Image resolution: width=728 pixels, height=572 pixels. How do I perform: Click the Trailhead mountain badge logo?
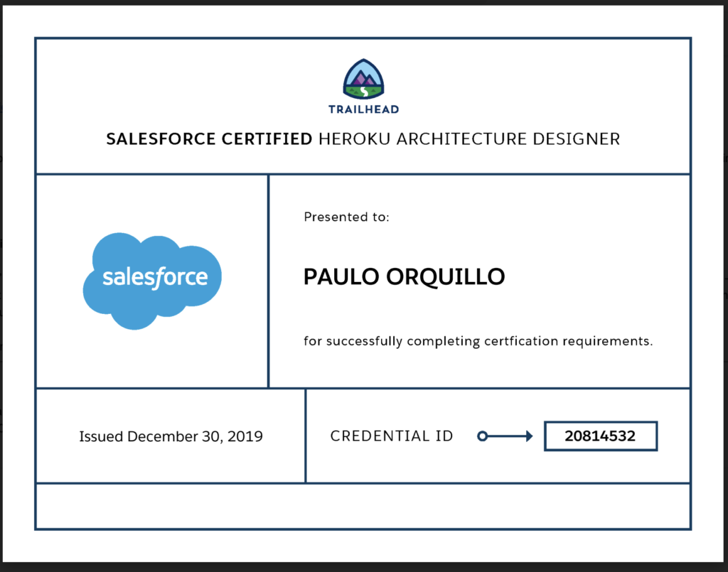pyautogui.click(x=363, y=79)
